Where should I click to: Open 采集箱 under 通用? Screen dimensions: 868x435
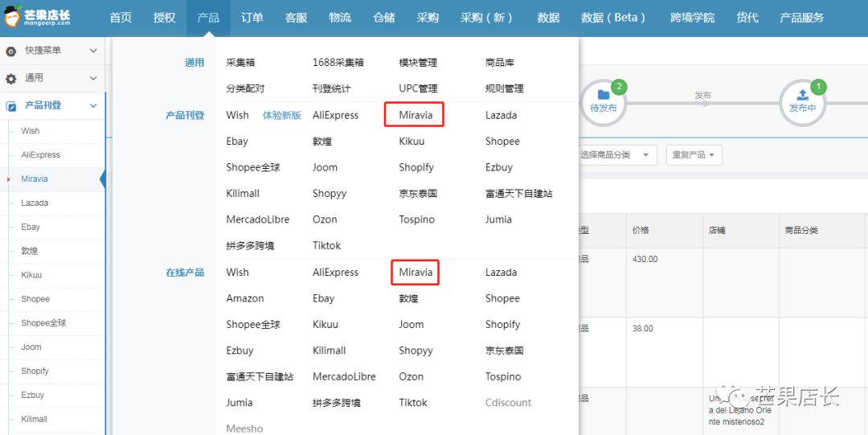click(x=241, y=63)
